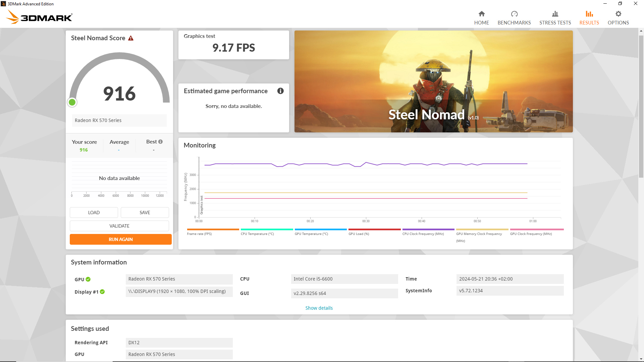Click the info icon on Estimated game performance
Viewport: 644px width, 362px height.
click(280, 91)
